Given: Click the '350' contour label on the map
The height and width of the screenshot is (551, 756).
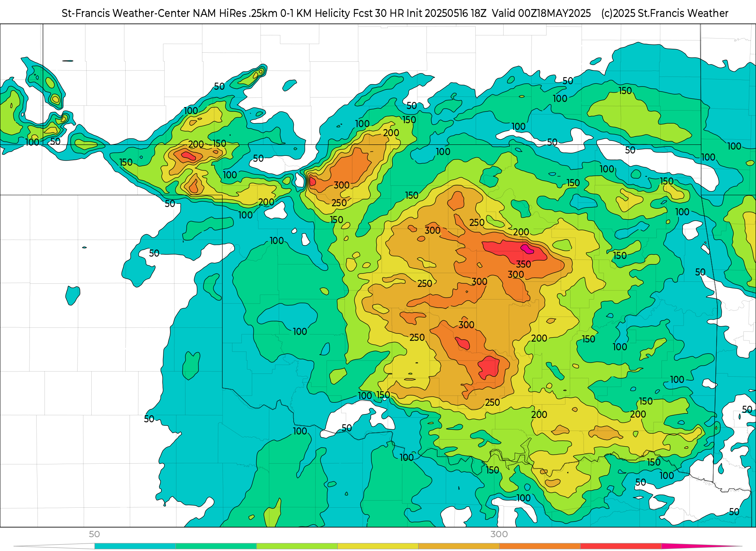Looking at the screenshot, I should [524, 264].
